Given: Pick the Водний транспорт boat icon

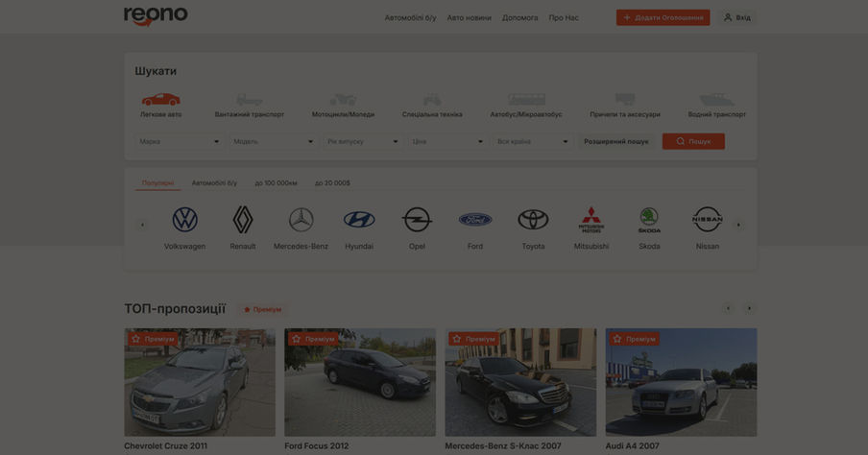Looking at the screenshot, I should (x=716, y=100).
